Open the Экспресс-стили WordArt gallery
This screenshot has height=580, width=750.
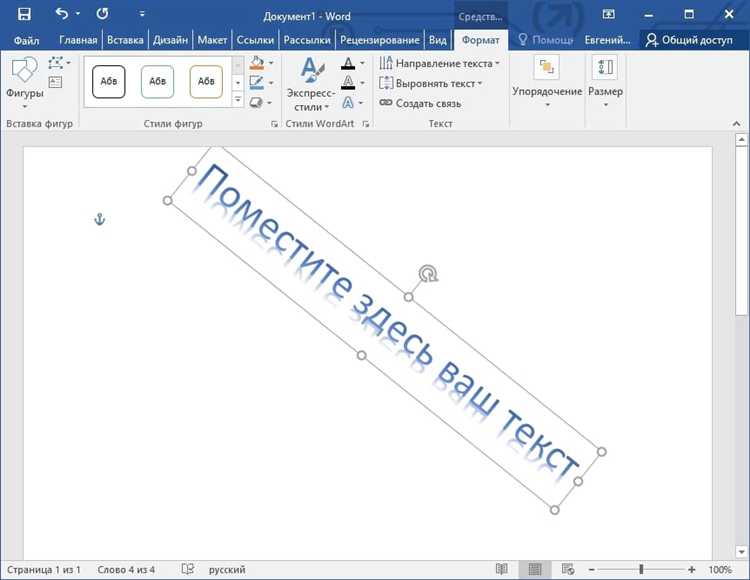(311, 84)
